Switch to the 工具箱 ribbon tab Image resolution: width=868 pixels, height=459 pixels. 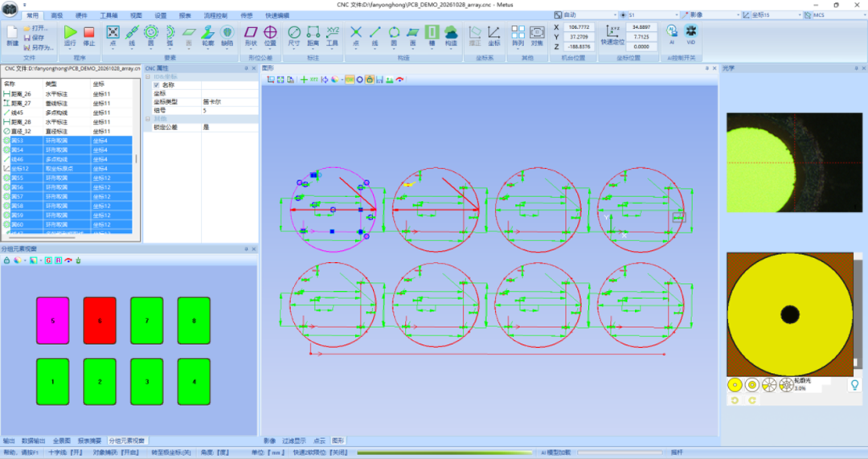point(108,15)
